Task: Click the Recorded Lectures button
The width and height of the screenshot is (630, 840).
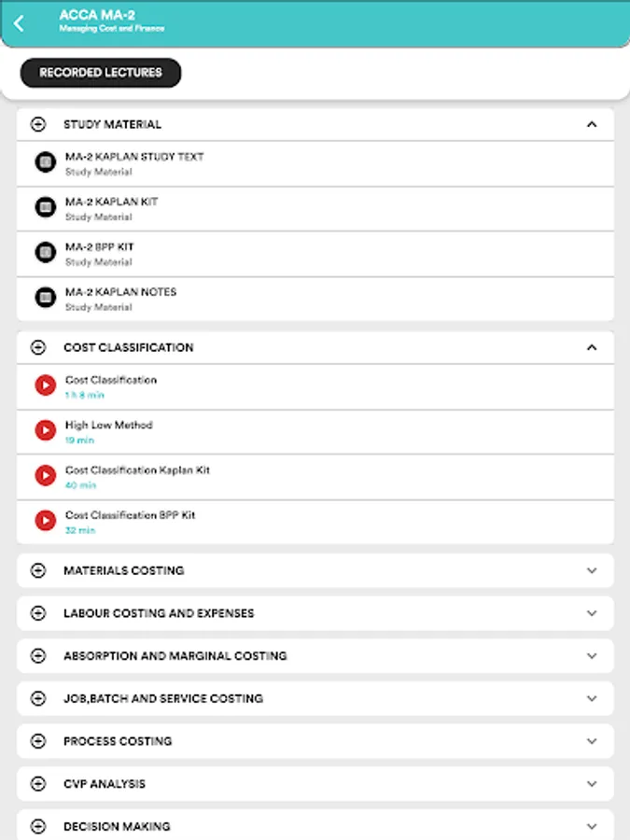Action: tap(101, 73)
